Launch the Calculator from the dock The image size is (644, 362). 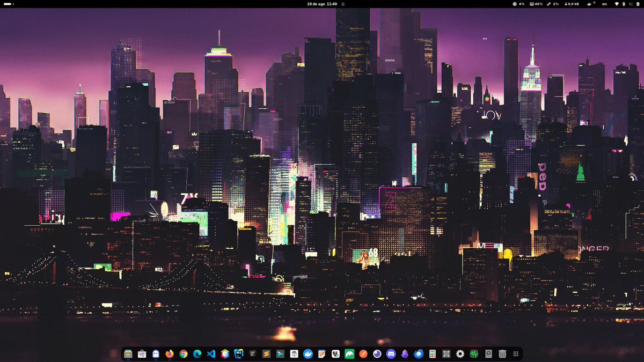click(433, 354)
